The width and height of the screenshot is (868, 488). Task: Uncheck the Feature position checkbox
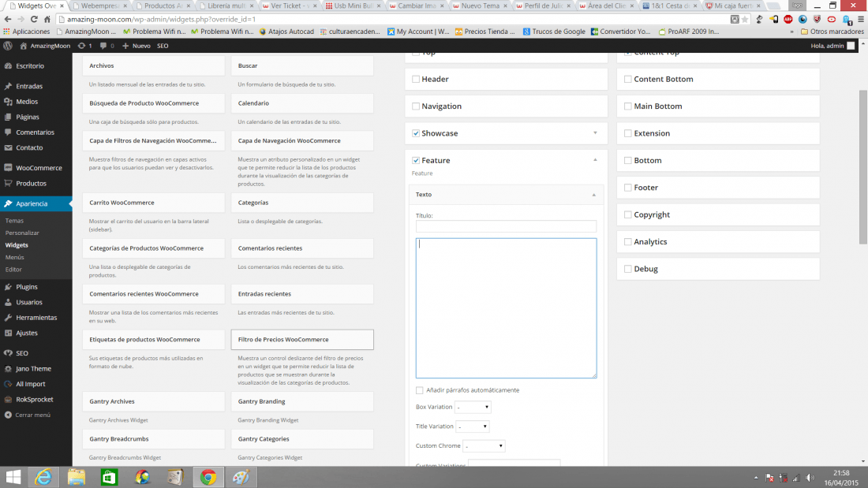(416, 161)
